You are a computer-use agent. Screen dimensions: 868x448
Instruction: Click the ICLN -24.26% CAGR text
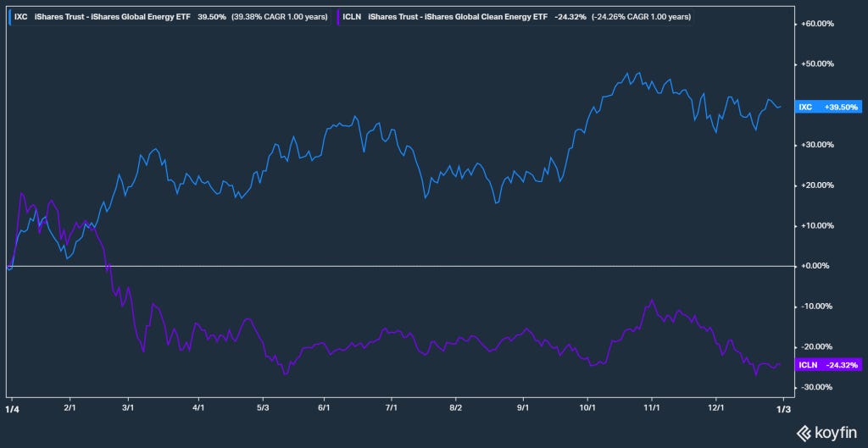pos(641,17)
